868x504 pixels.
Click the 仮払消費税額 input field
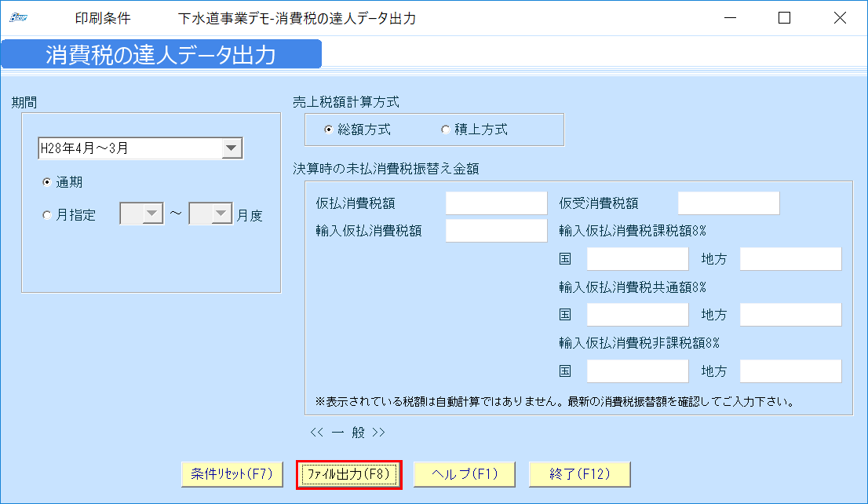click(x=496, y=203)
